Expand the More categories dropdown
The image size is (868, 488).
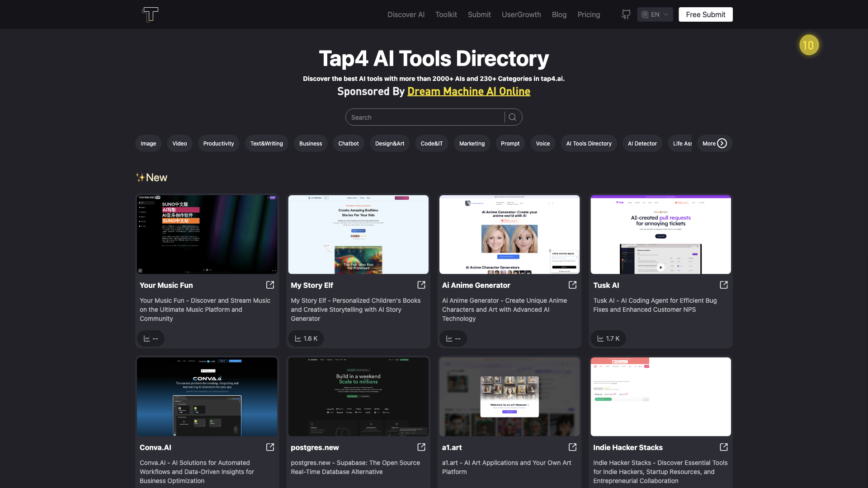pos(713,143)
